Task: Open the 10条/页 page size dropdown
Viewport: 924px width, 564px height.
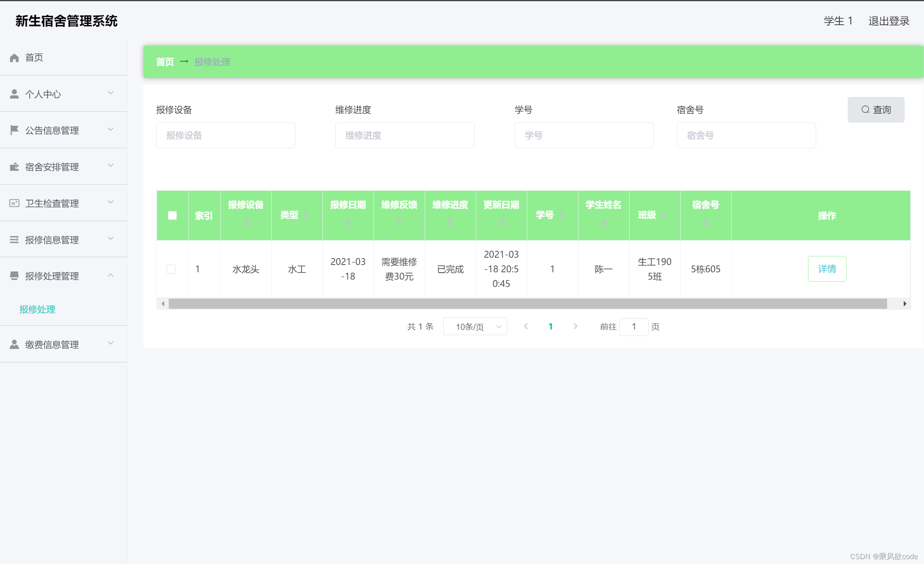Action: coord(475,327)
